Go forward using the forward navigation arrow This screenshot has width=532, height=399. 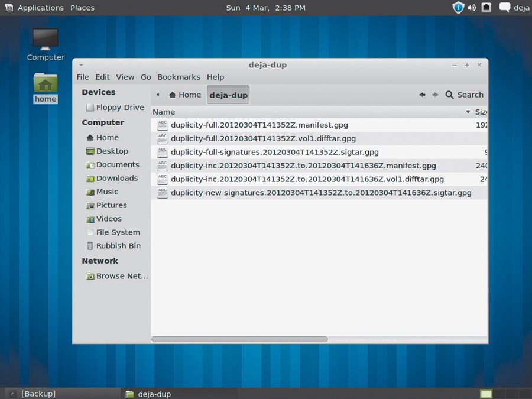coord(434,95)
